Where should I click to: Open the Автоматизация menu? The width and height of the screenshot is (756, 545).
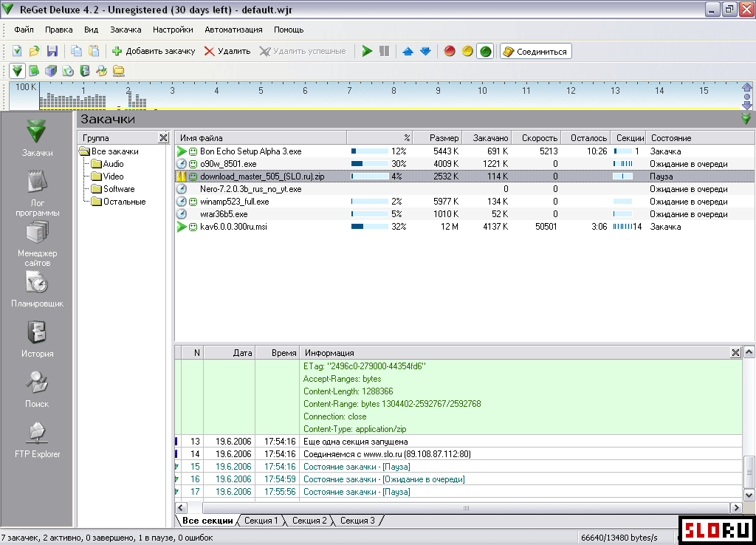[233, 30]
